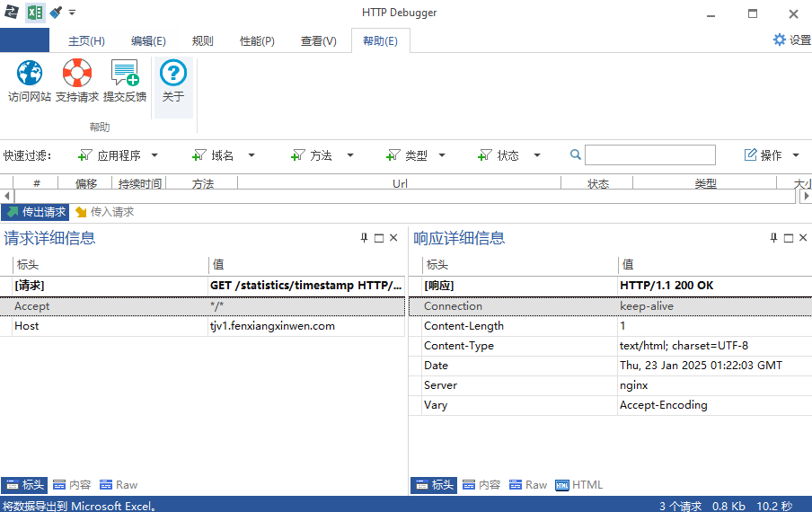
Task: Sort by the Method (方法) column header
Action: pos(202,182)
